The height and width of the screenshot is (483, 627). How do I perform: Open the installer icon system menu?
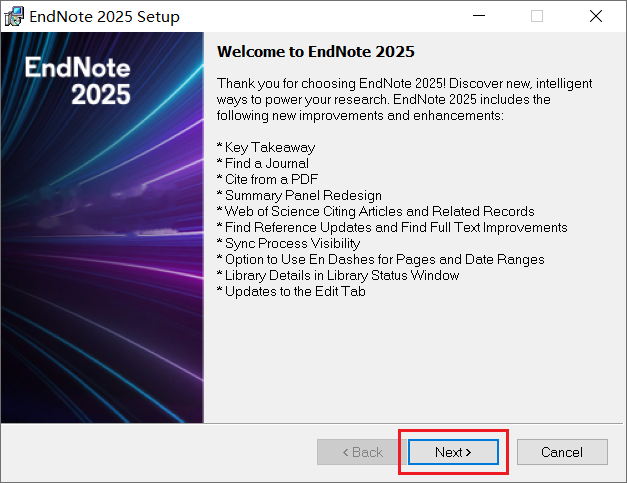(x=14, y=16)
